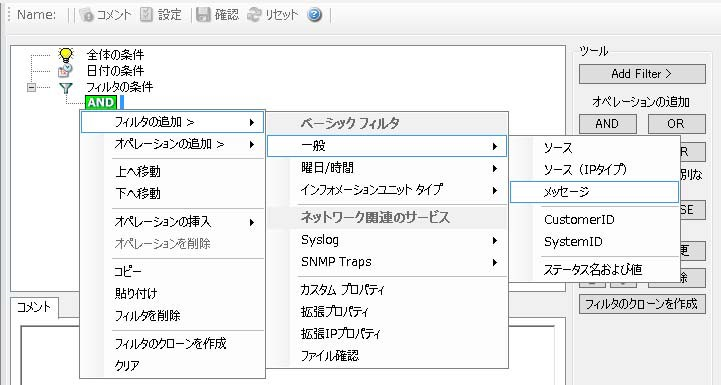Select the calendar icon for 日付の条件

pyautogui.click(x=65, y=70)
